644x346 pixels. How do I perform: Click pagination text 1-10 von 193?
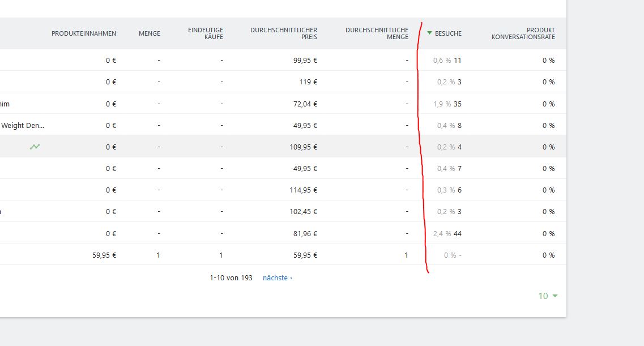pos(231,278)
